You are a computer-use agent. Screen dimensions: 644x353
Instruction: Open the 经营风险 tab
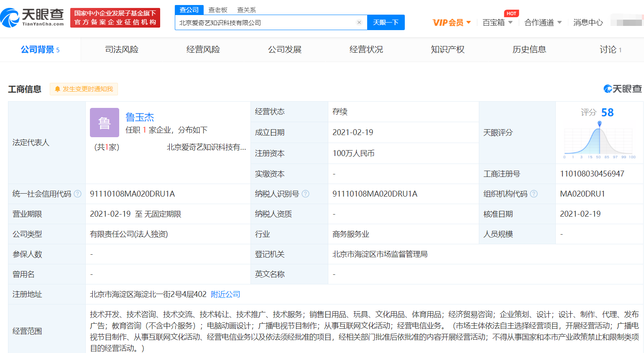(203, 50)
